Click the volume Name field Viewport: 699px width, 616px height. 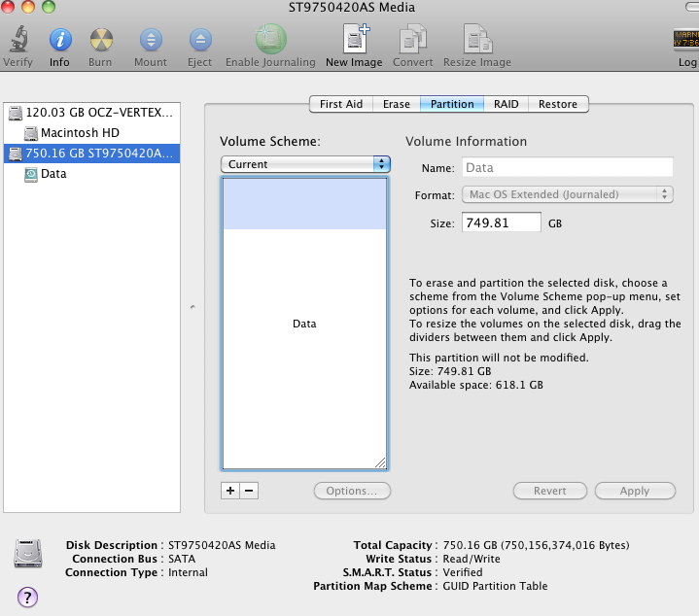(x=568, y=168)
